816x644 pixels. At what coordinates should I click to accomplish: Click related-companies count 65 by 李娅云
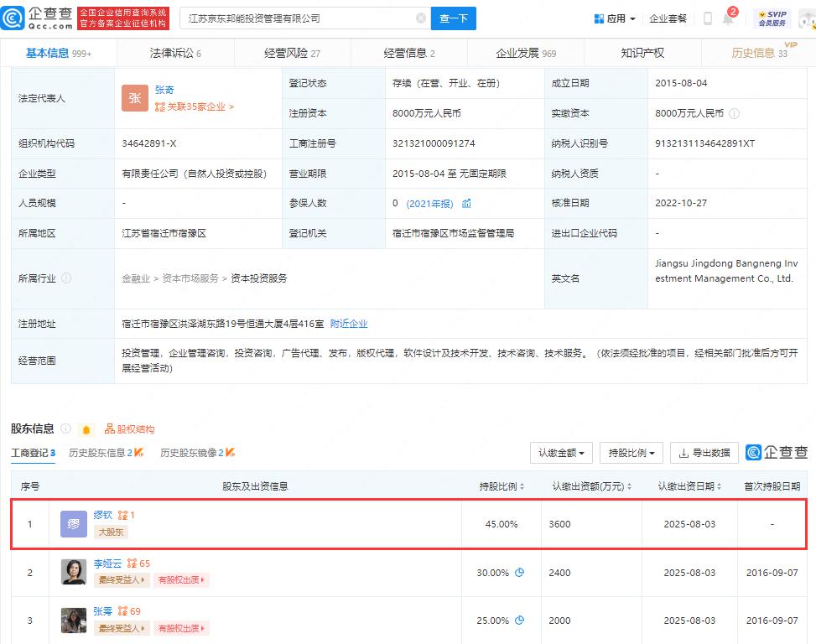tap(138, 563)
